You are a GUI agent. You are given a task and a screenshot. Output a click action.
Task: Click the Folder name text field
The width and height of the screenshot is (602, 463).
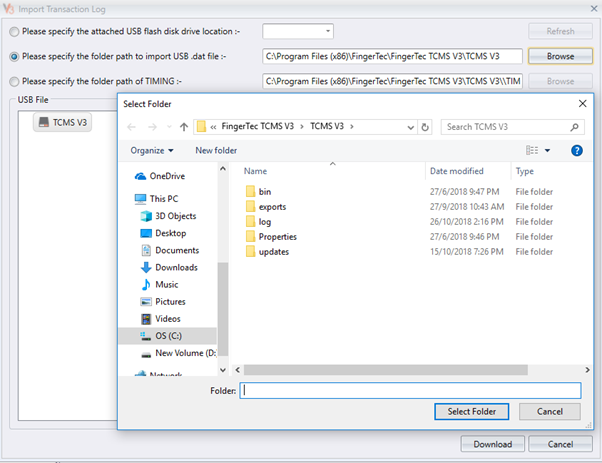(410, 390)
